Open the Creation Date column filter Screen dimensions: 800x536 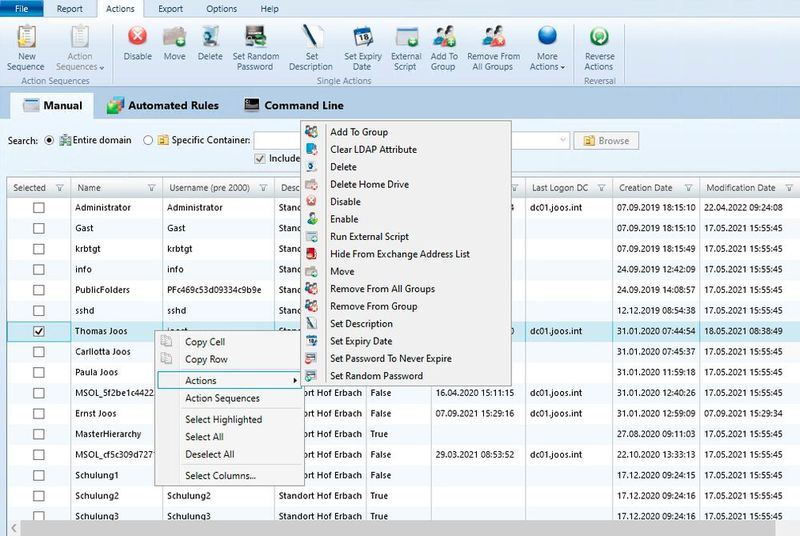click(688, 188)
